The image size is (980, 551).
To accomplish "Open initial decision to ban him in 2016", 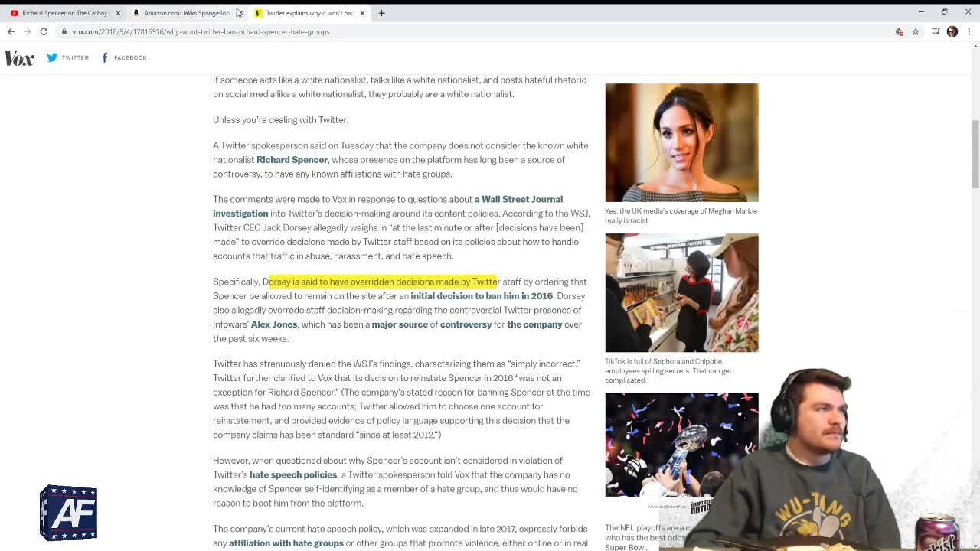I will [481, 296].
